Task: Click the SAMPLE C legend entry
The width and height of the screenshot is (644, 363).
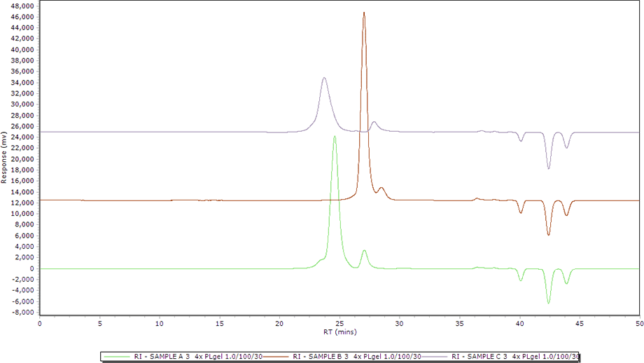Action: click(515, 356)
